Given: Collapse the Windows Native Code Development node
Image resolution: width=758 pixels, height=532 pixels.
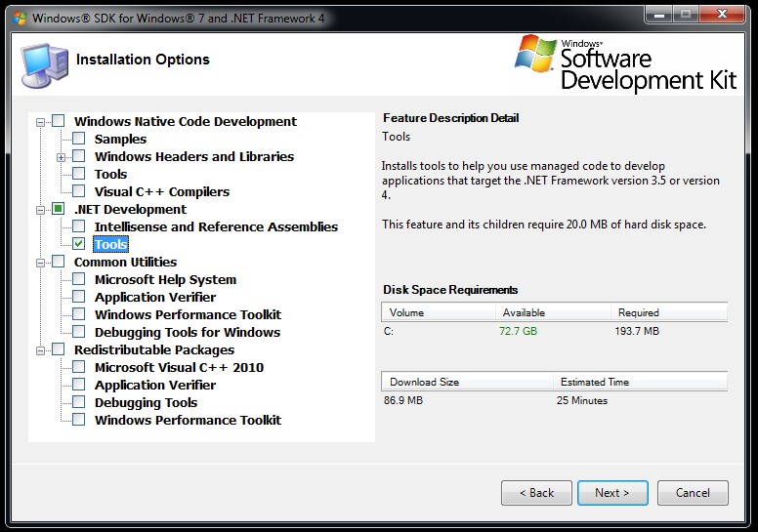Looking at the screenshot, I should (x=41, y=122).
